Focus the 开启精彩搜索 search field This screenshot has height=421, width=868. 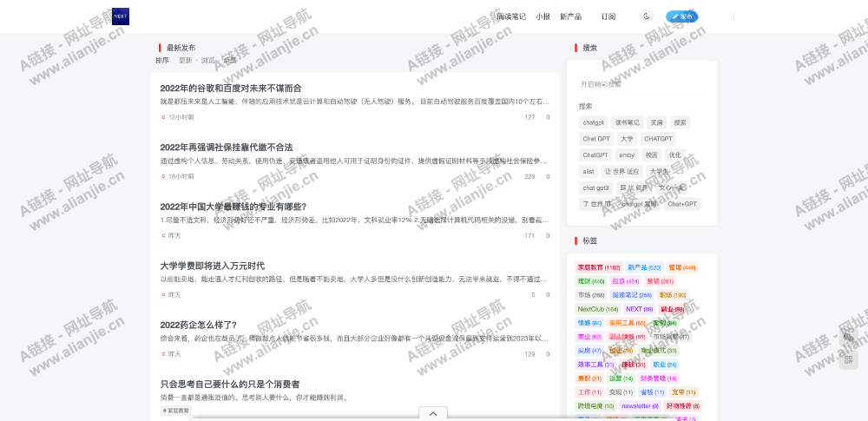point(641,84)
